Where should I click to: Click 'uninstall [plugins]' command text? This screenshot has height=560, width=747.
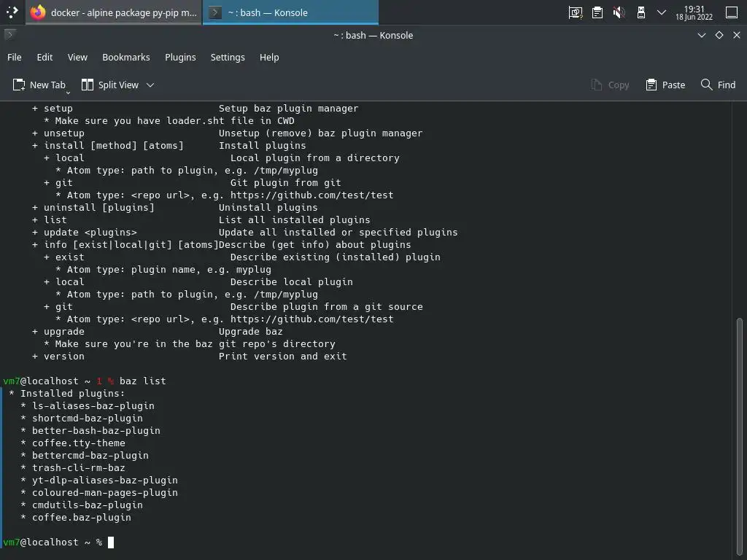point(99,208)
